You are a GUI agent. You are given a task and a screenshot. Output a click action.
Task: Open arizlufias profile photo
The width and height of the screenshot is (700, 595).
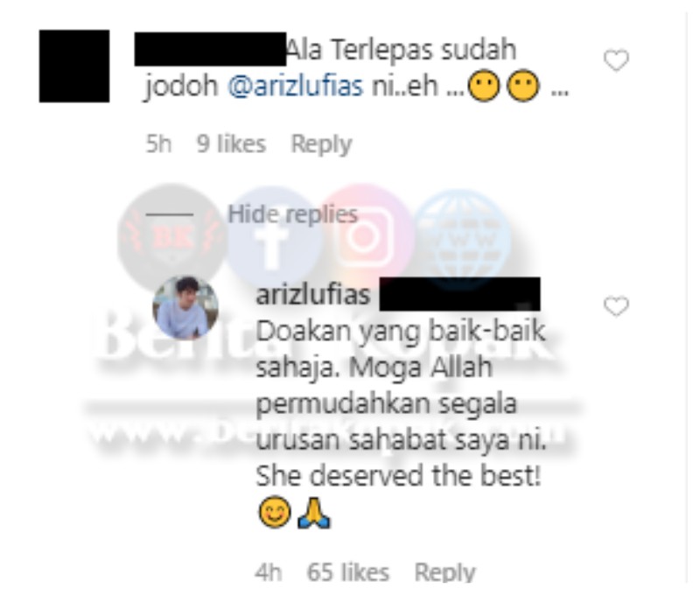tap(185, 307)
